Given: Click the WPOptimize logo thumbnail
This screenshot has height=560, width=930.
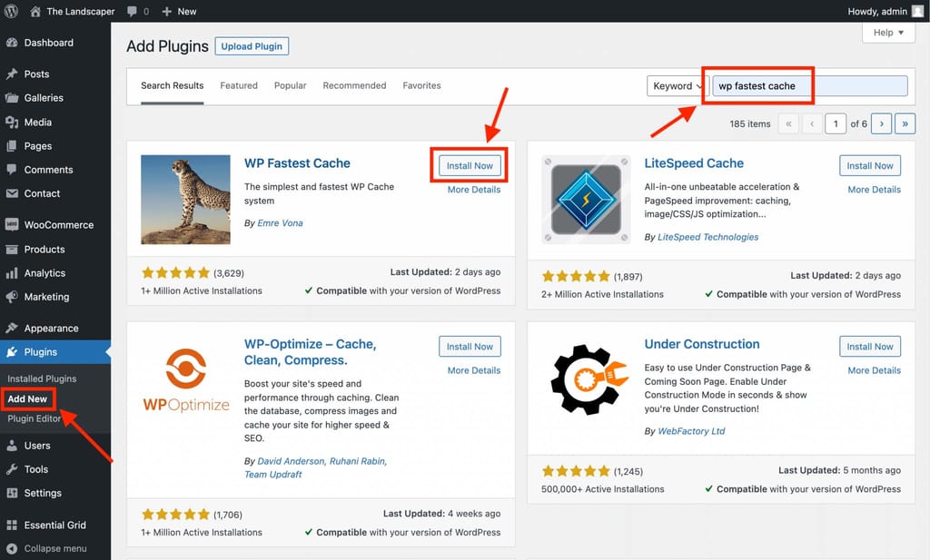Looking at the screenshot, I should point(185,380).
